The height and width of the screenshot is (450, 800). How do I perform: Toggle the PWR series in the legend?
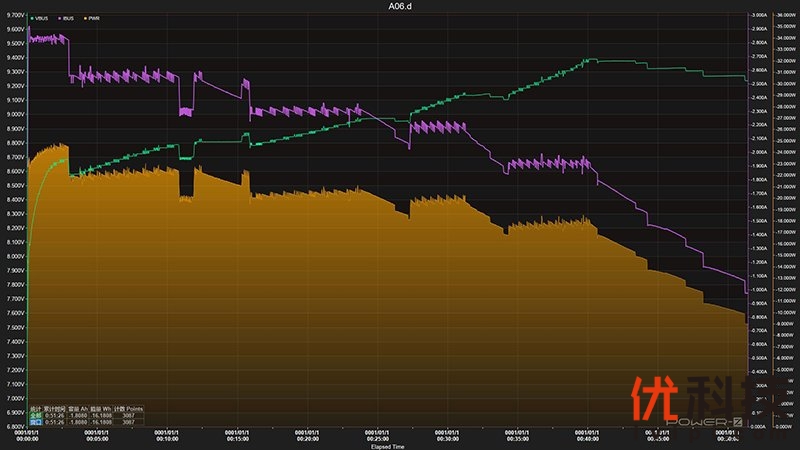point(93,18)
